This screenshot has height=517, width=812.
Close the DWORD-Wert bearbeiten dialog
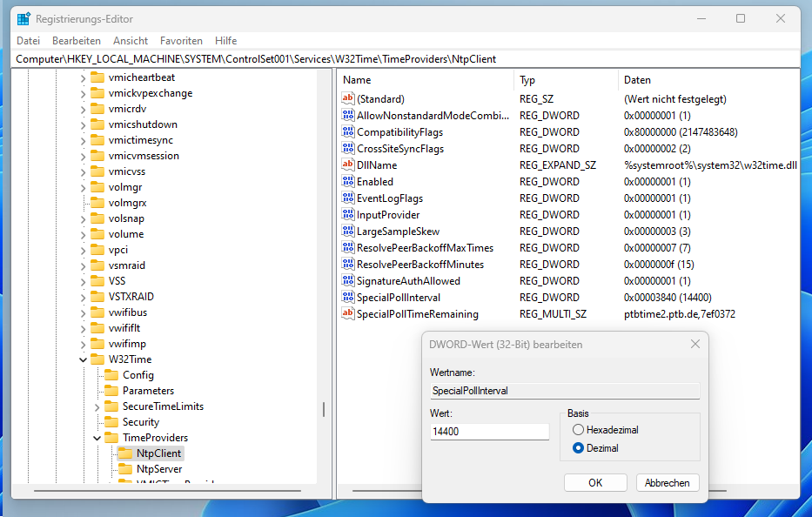[x=695, y=345]
